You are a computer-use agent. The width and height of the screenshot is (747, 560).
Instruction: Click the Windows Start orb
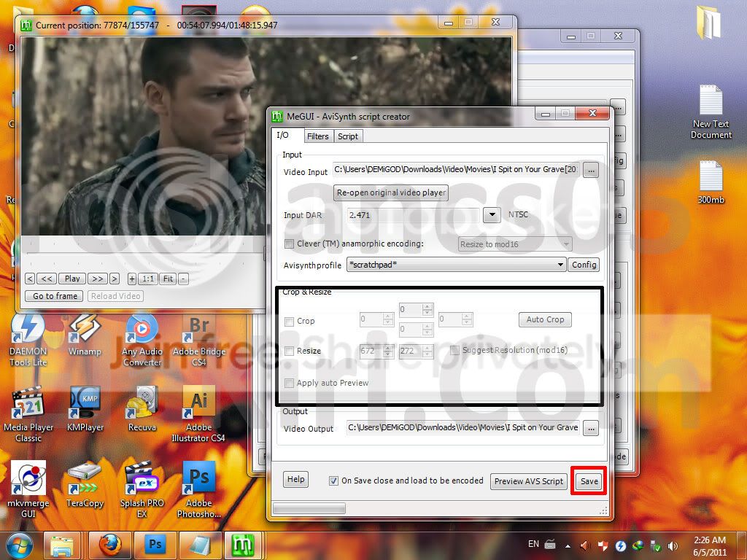[19, 545]
